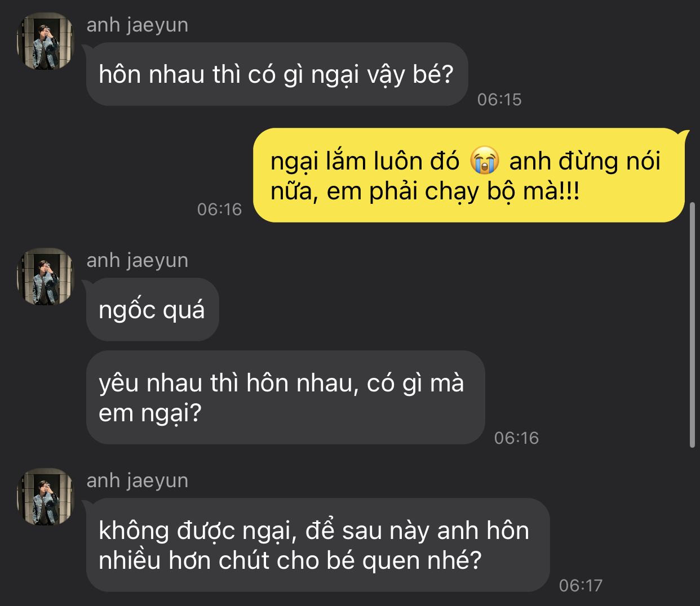Click the 06:16 timestamp beside the yellow message

(219, 210)
